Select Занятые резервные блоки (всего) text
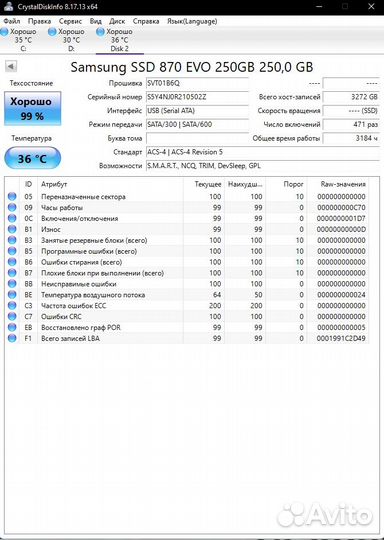This screenshot has height=540, width=384. tap(94, 240)
